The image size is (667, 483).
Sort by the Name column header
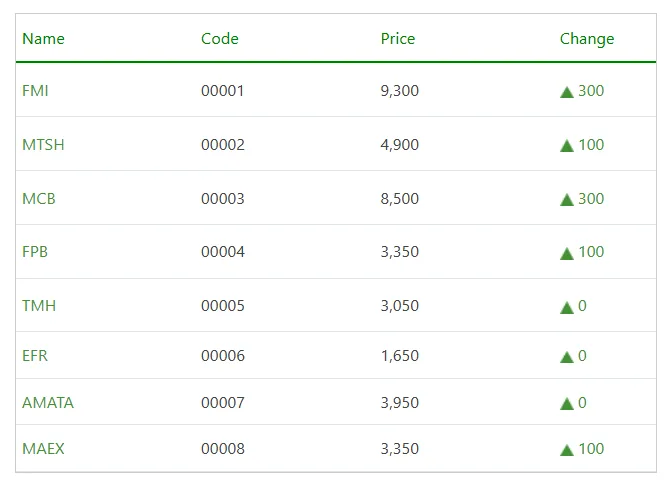pos(43,39)
